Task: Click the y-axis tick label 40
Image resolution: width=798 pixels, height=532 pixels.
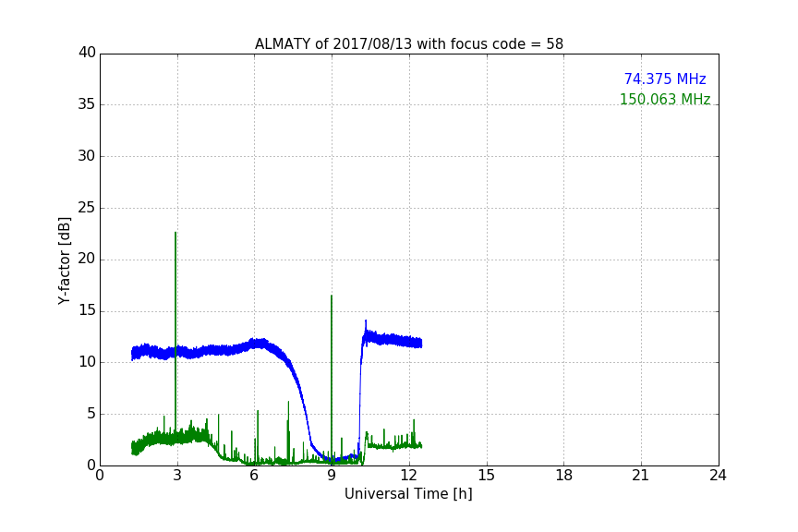Action: [x=87, y=53]
